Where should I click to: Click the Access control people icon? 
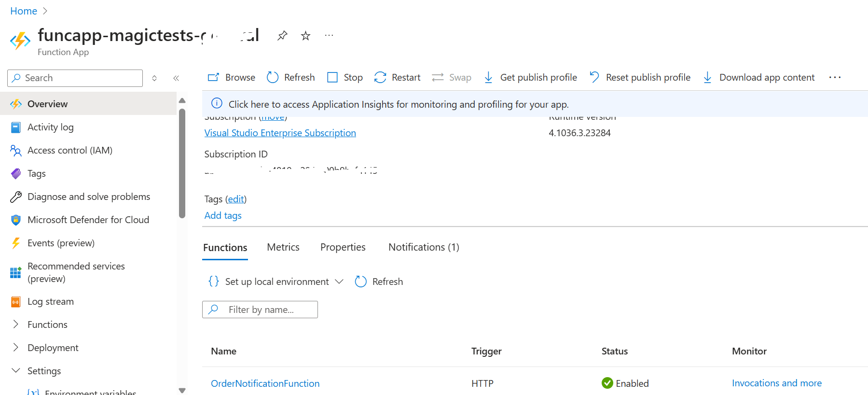[16, 151]
